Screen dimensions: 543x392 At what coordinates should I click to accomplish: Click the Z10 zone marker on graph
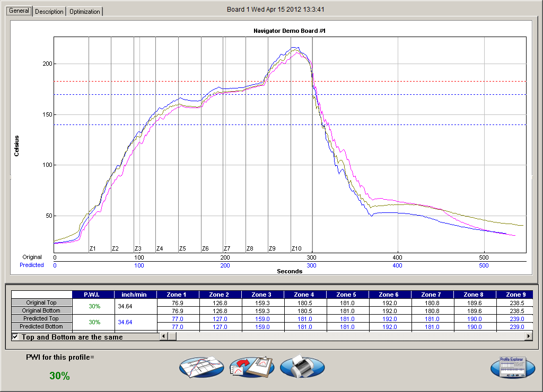(296, 248)
